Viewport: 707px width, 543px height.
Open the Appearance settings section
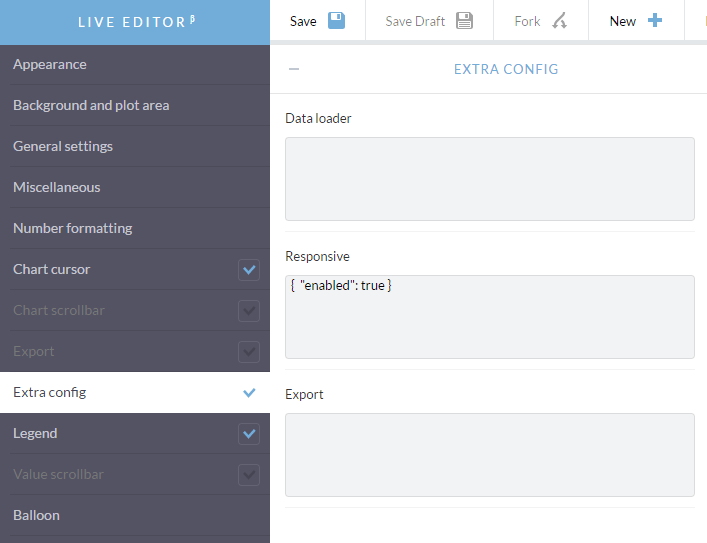[x=50, y=64]
